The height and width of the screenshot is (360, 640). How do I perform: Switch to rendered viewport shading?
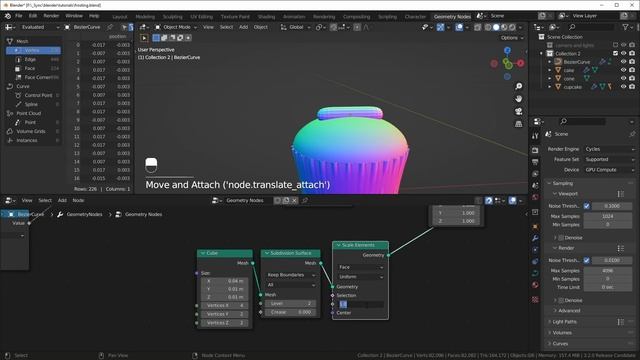pos(512,27)
